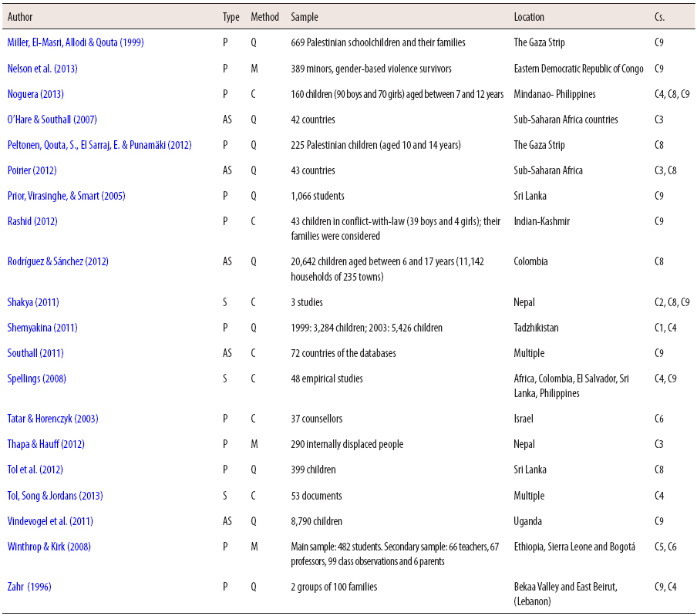697x616 pixels.
Task: Select the O'Hare & Southall (2007) citation
Action: [52, 119]
